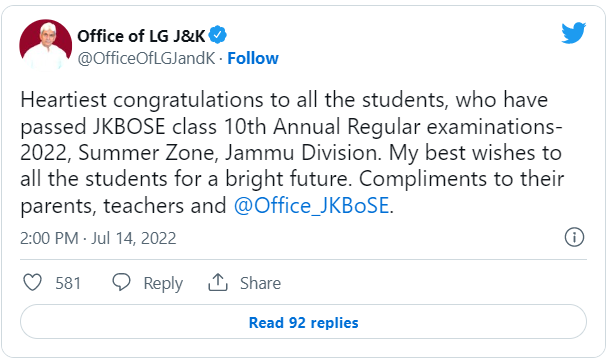
Task: Click the blue verified badge
Action: tap(218, 35)
